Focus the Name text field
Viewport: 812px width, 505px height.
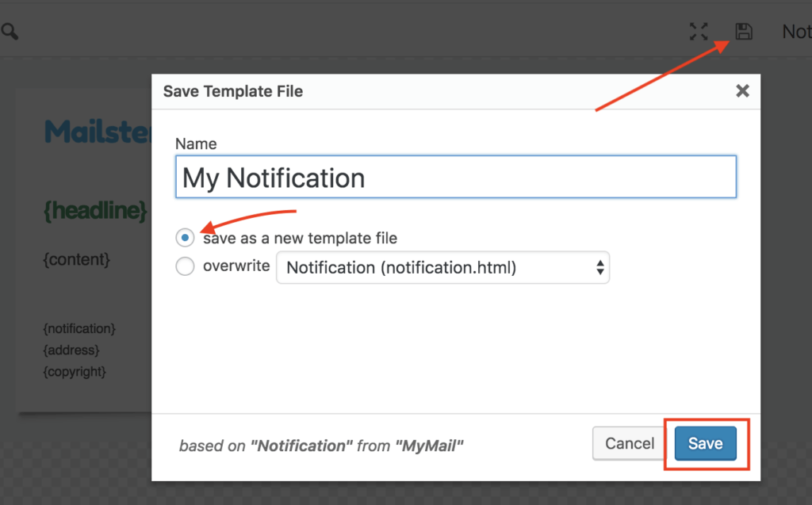pos(455,177)
